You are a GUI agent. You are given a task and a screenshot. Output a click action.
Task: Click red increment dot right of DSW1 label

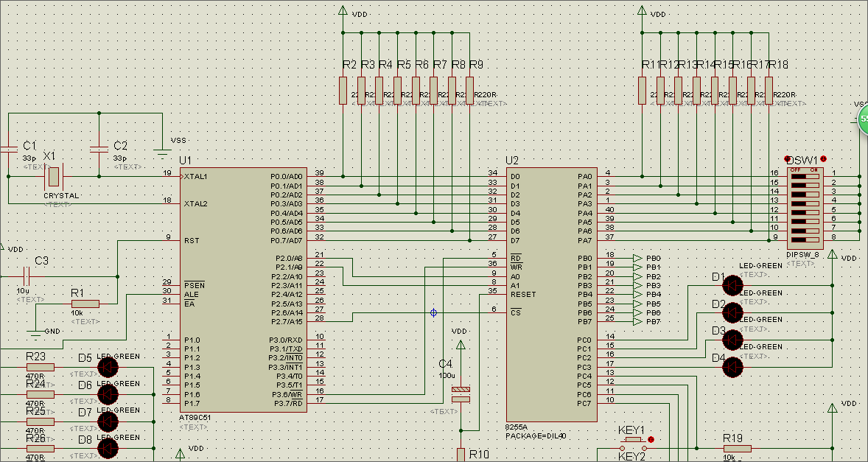(x=823, y=159)
